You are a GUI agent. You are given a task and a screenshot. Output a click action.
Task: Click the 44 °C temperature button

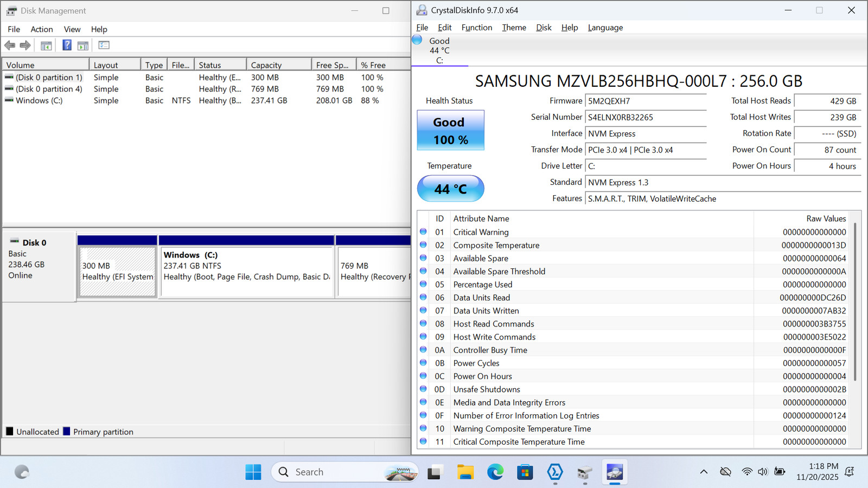click(450, 189)
